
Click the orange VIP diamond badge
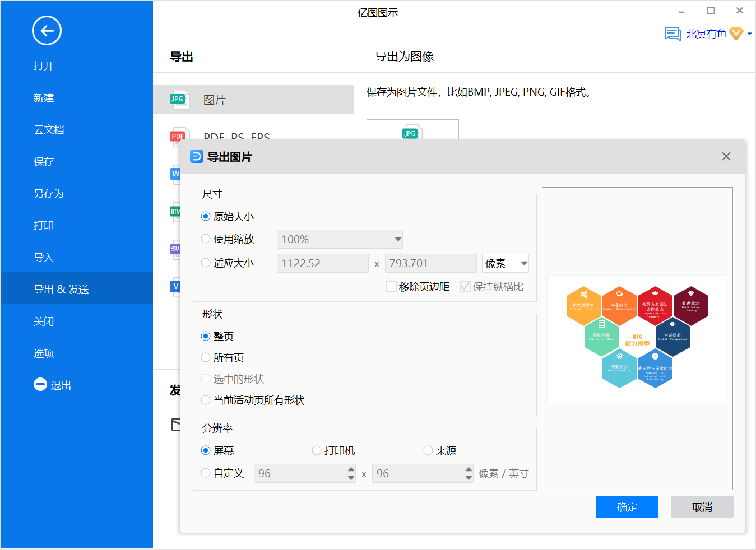click(x=736, y=34)
